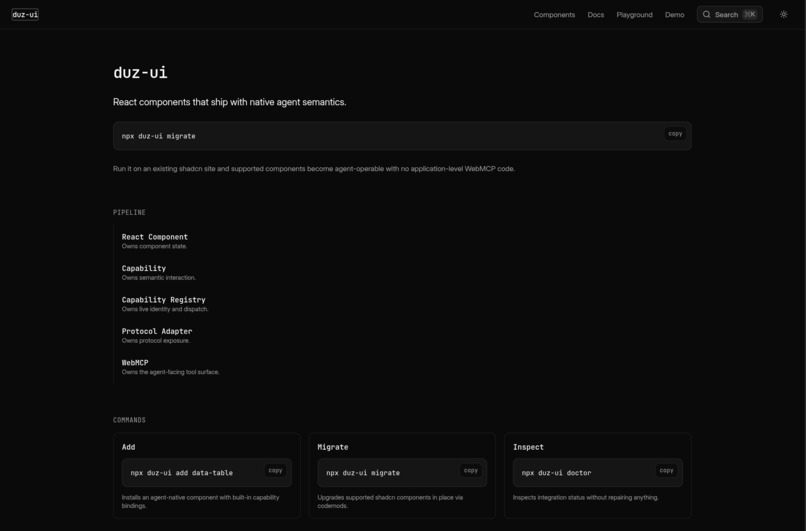
Task: Click the duz-ui logo in header
Action: (x=25, y=14)
